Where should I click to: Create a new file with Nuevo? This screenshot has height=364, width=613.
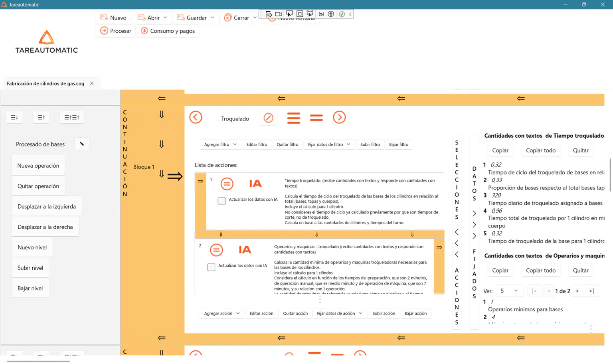113,18
